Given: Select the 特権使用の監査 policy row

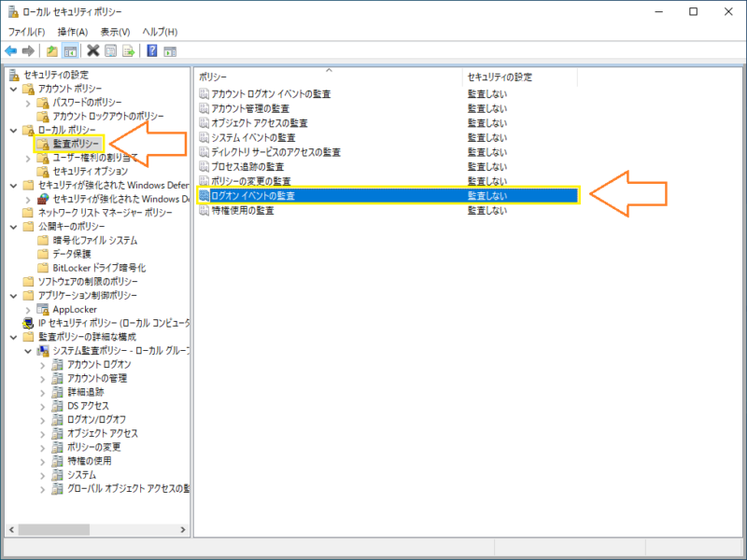Looking at the screenshot, I should click(x=243, y=211).
